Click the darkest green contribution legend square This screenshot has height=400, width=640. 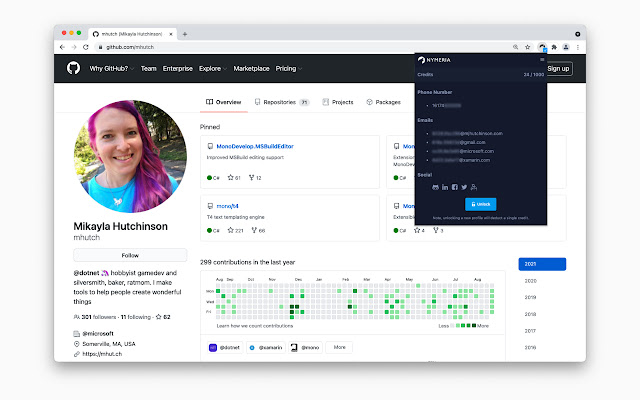(473, 325)
